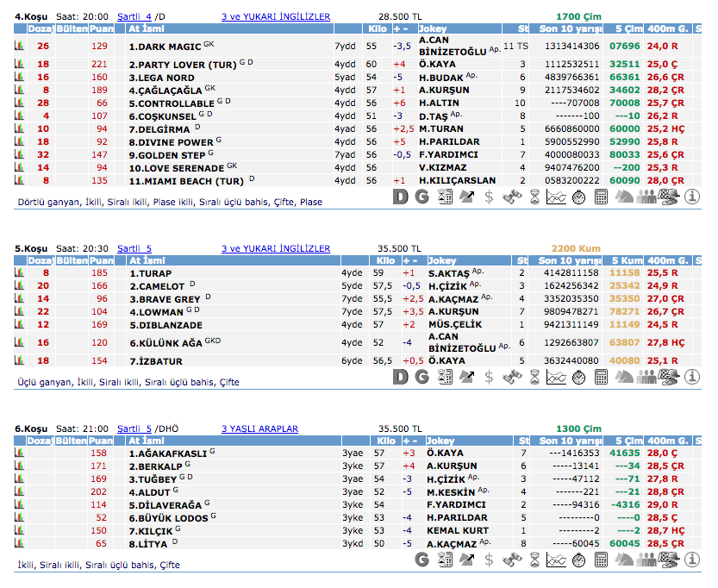Open bar chart icon beside DARK MAGIC
Viewport: 718px width, 588px height.
tap(19, 46)
